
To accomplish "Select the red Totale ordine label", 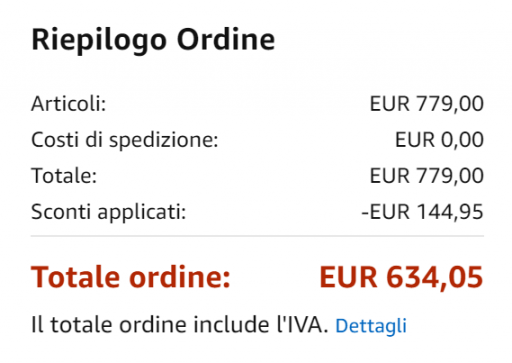I will tap(131, 277).
